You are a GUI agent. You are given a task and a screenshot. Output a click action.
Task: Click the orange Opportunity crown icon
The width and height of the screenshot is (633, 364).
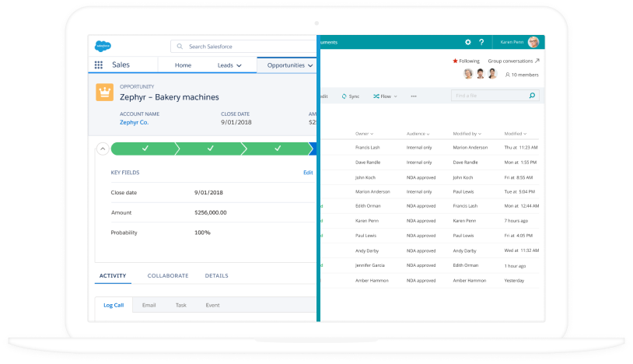pyautogui.click(x=104, y=93)
